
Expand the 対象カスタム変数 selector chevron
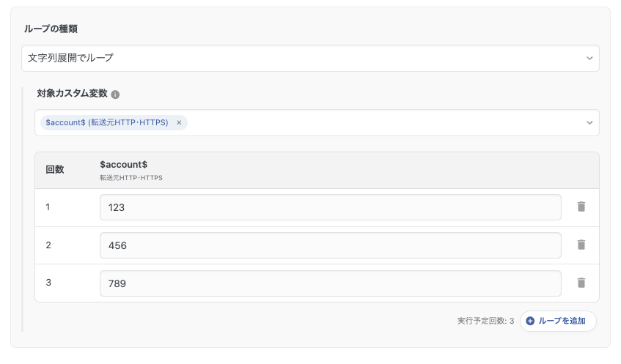pyautogui.click(x=589, y=123)
